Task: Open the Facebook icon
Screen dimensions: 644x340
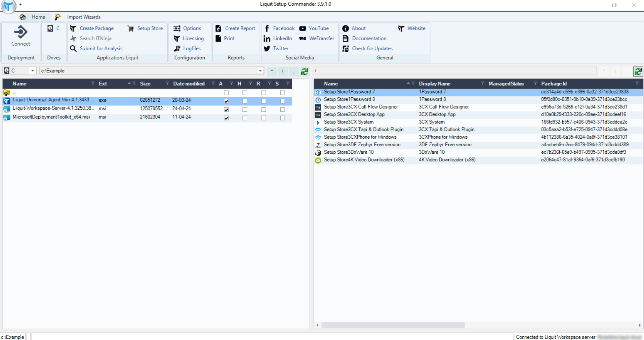Action: [x=267, y=29]
